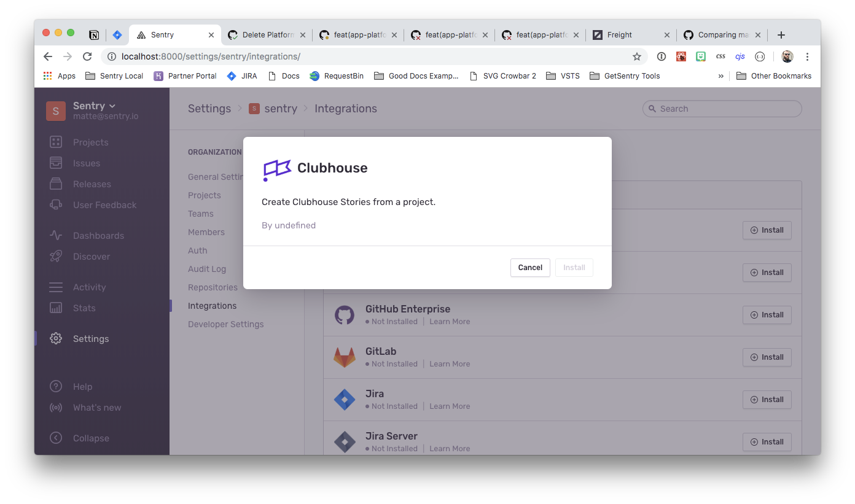Image resolution: width=855 pixels, height=504 pixels.
Task: Open Learn More for GitLab
Action: click(x=450, y=364)
